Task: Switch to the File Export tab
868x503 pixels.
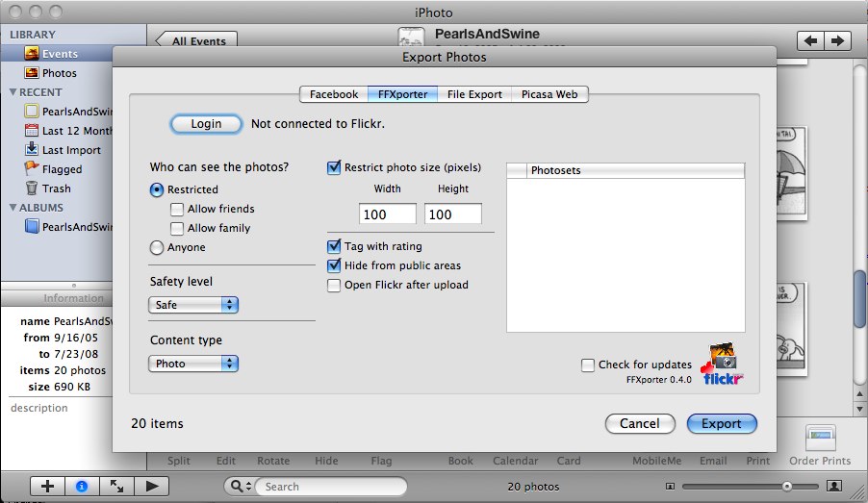Action: click(474, 94)
